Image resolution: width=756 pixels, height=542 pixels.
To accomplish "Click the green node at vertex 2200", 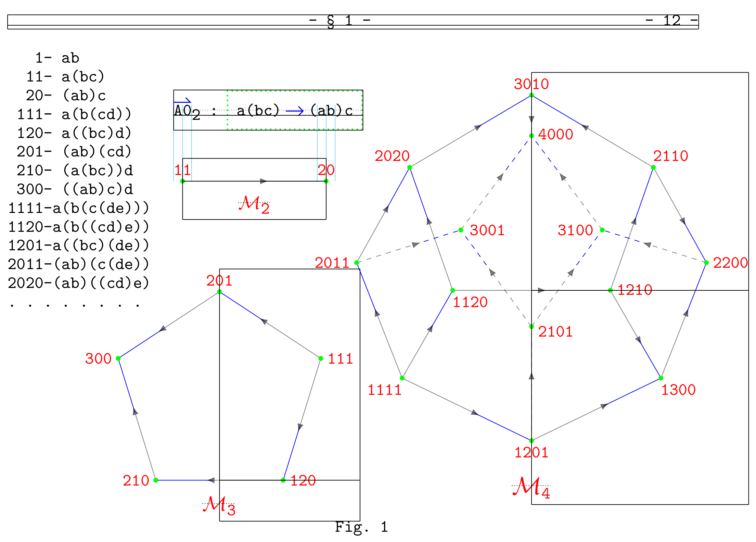I will [x=706, y=263].
